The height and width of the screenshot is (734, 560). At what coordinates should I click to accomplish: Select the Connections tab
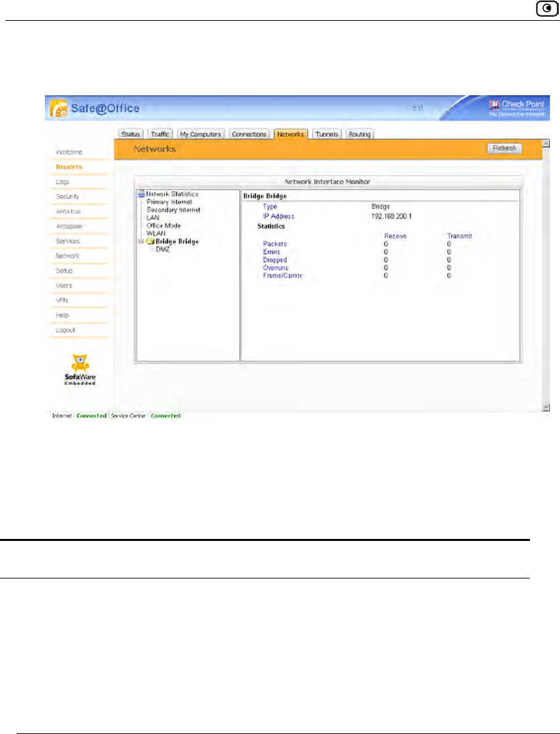point(249,134)
